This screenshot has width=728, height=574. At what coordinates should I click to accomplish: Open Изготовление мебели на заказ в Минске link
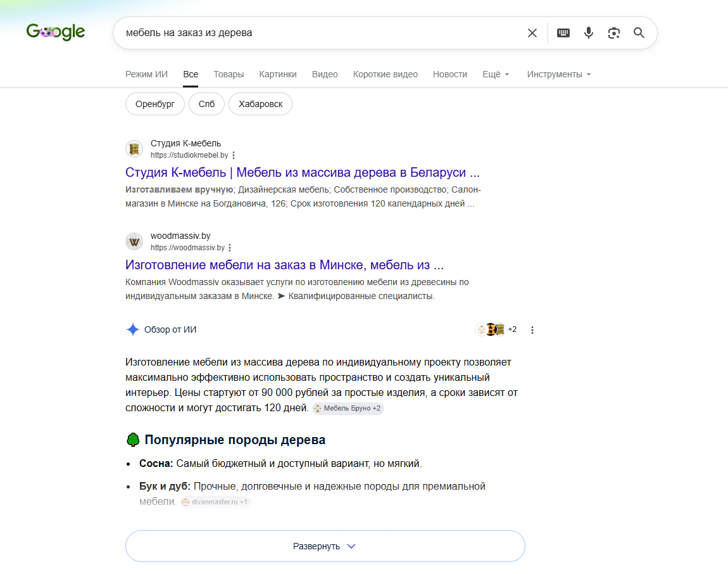click(x=285, y=265)
